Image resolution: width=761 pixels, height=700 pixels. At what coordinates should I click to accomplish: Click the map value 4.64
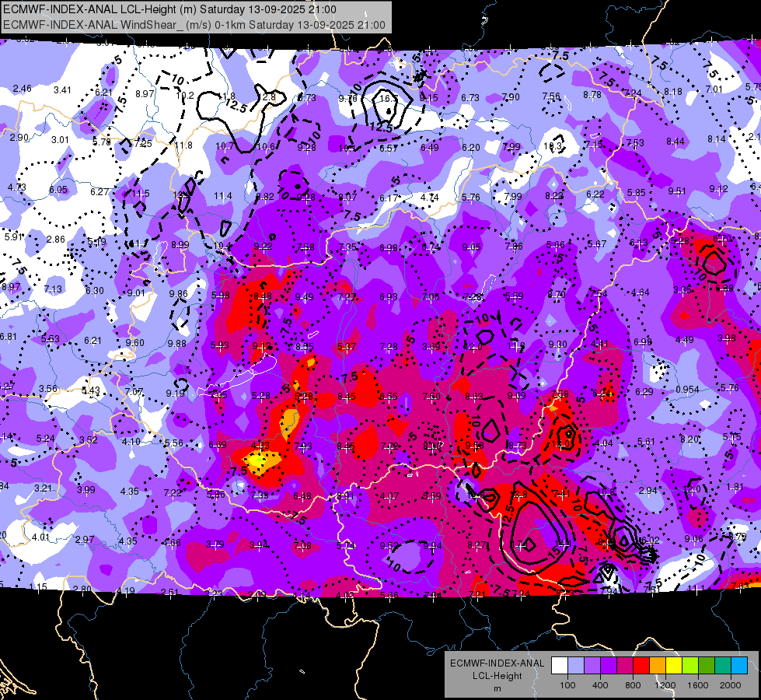(641, 292)
